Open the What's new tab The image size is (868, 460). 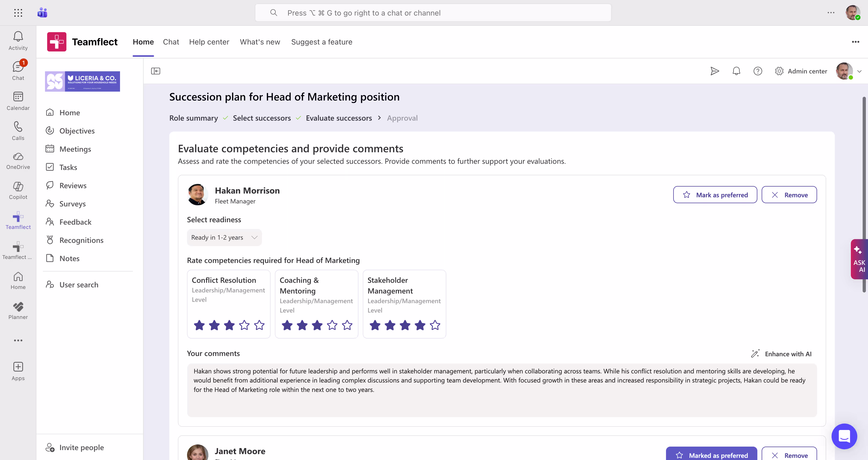[x=260, y=42]
